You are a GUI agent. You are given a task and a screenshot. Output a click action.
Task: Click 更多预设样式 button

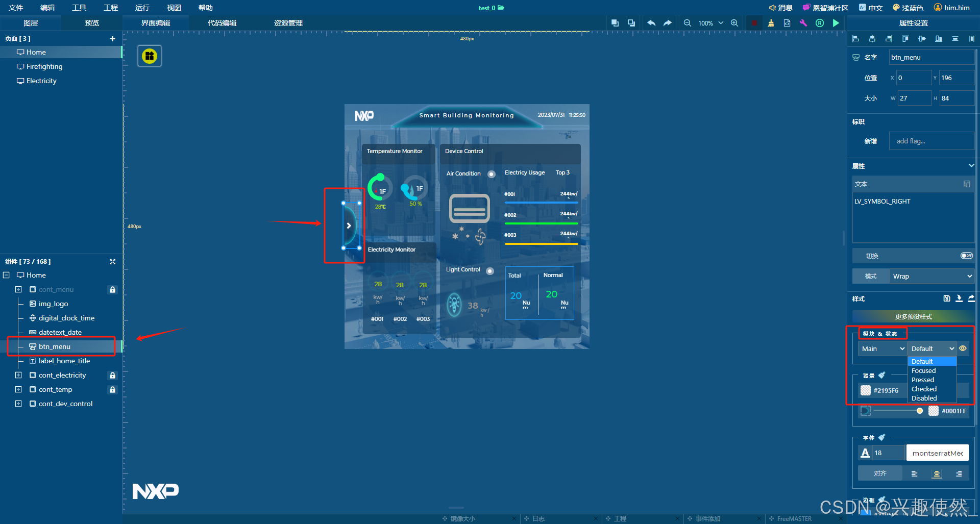pyautogui.click(x=913, y=317)
